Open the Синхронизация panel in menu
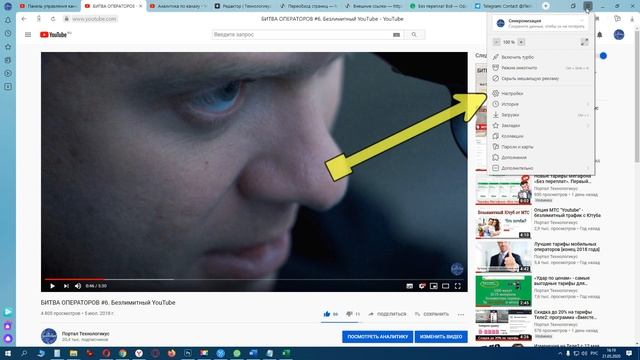The width and height of the screenshot is (640, 360). 540,23
